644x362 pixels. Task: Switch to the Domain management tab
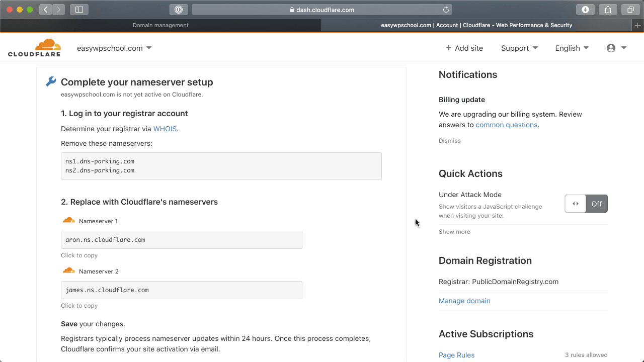(160, 25)
